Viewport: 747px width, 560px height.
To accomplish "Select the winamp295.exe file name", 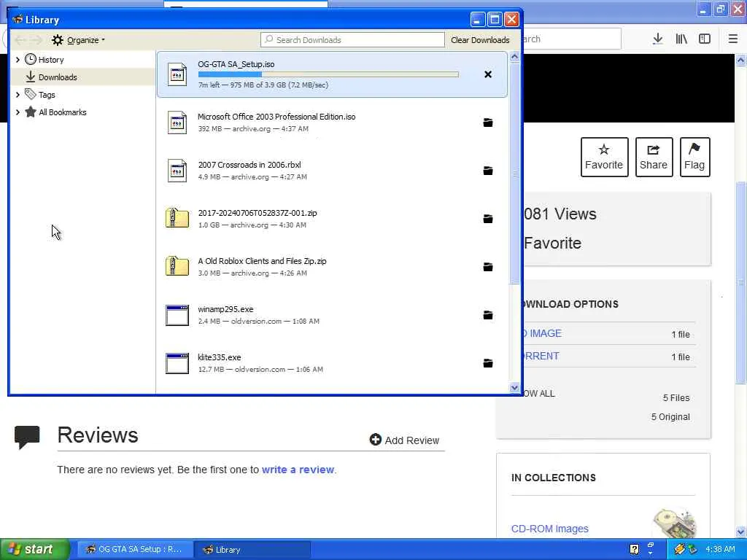I will (225, 309).
